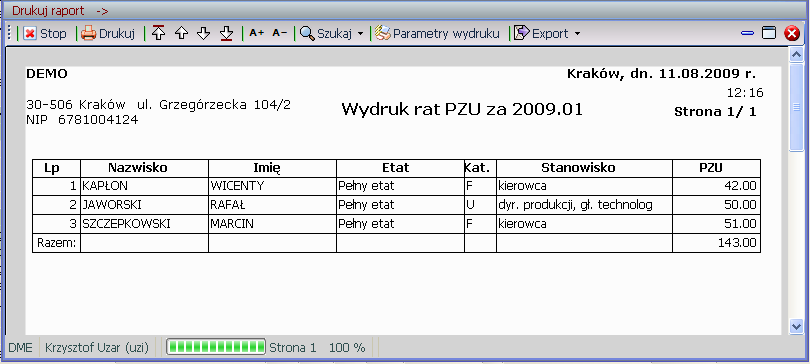Screen dimensions: 810x364
Task: Jump to last page arrow icon
Action: [226, 34]
